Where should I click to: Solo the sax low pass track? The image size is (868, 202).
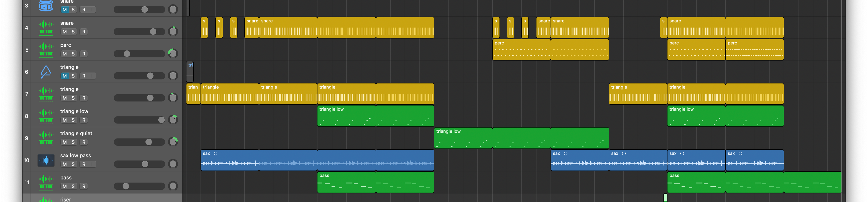click(73, 164)
